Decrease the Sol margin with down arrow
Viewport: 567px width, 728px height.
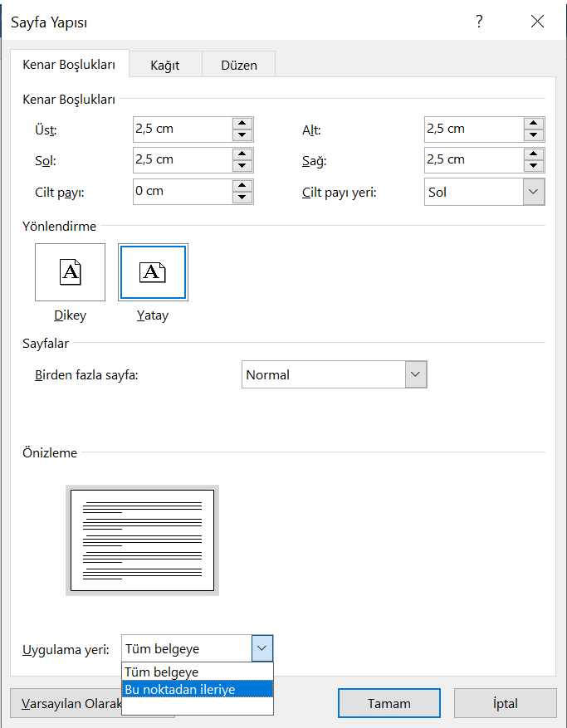coord(242,165)
